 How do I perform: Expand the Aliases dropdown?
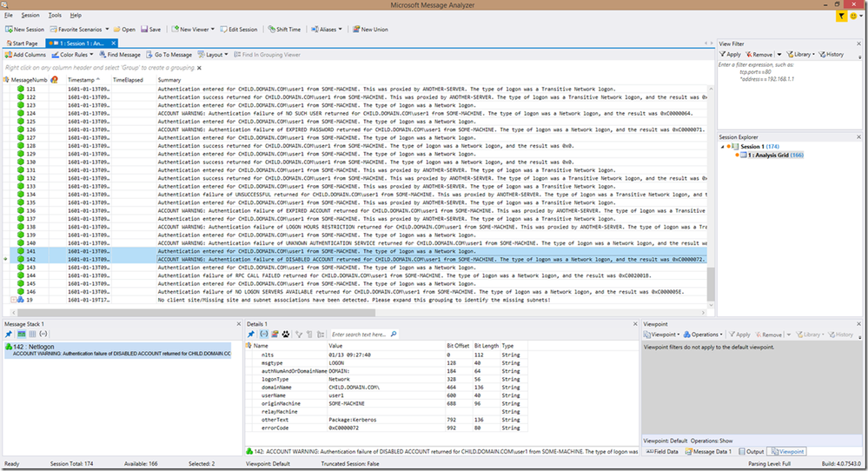327,30
